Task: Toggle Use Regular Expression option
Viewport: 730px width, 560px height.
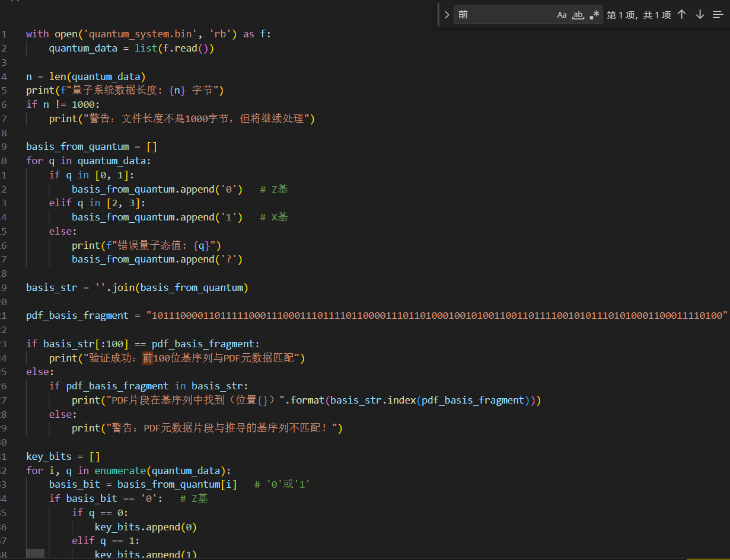Action: [594, 15]
